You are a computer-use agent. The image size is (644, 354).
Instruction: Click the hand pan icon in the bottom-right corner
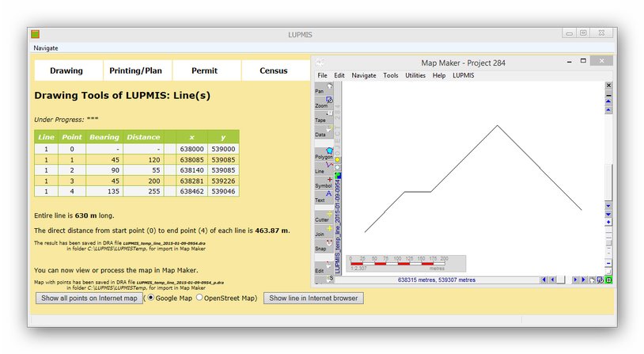pyautogui.click(x=593, y=280)
